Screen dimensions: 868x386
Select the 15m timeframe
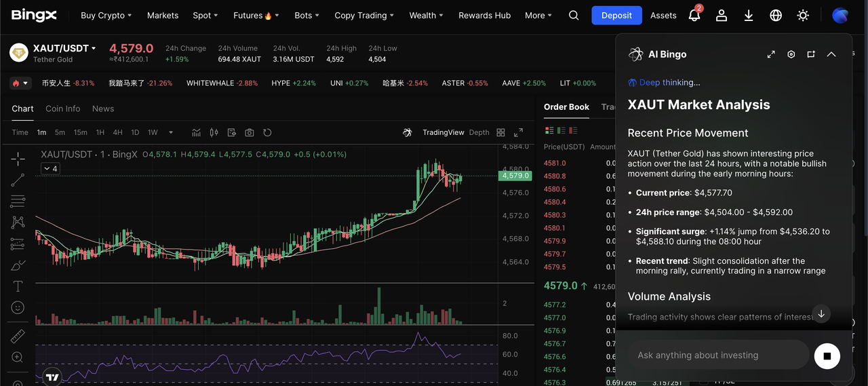pyautogui.click(x=80, y=132)
